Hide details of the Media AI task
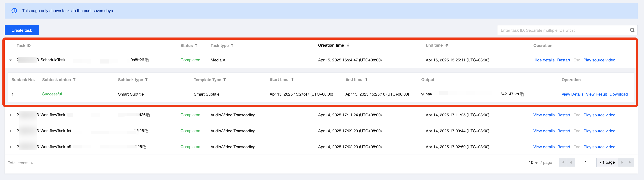The image size is (644, 180). 544,60
